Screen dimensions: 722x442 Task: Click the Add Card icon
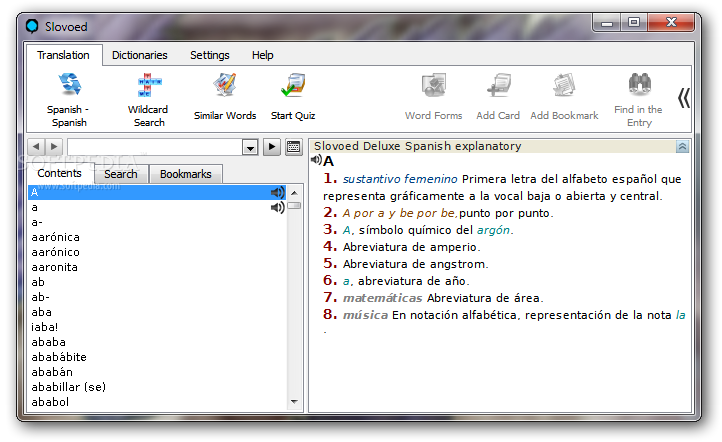click(498, 85)
